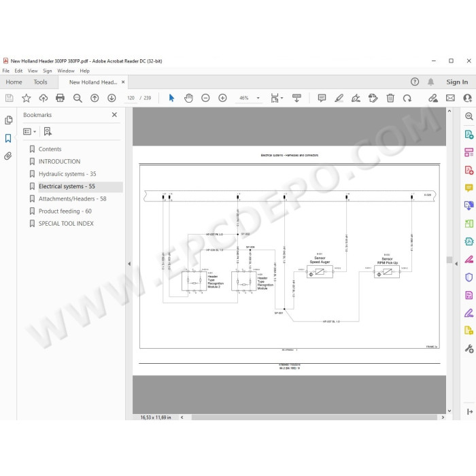This screenshot has height=476, width=476.
Task: Click the zoom level 46% field
Action: [244, 98]
